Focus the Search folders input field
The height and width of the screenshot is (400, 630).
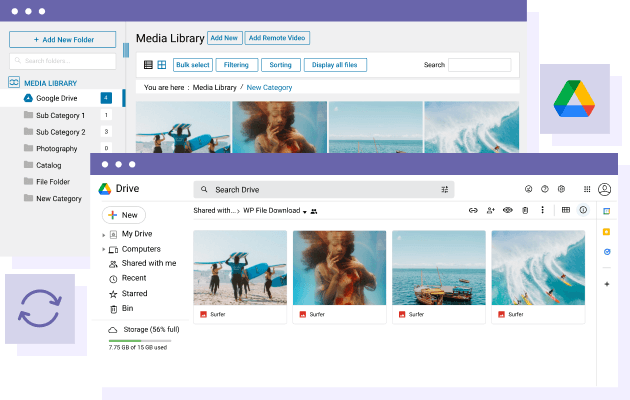[x=63, y=61]
